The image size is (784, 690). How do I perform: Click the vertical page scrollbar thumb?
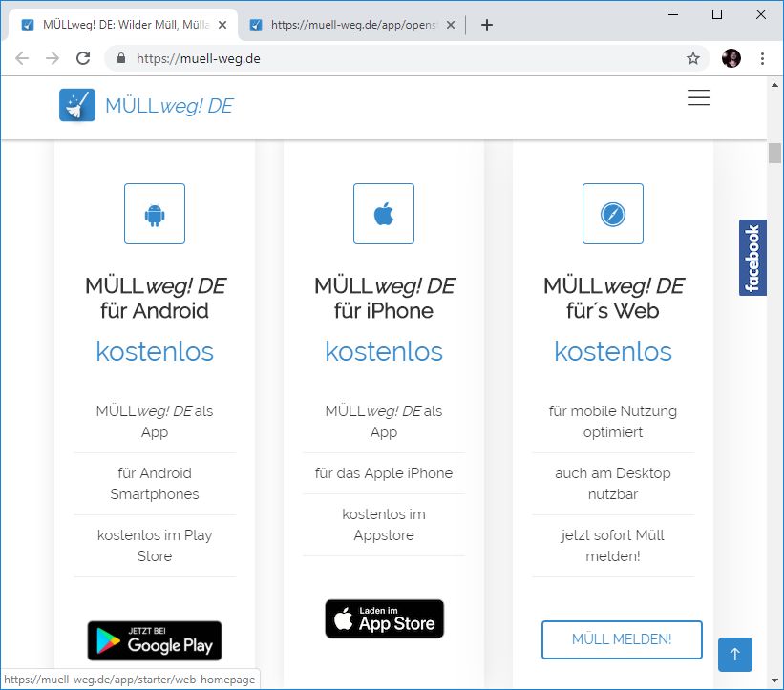[x=774, y=153]
